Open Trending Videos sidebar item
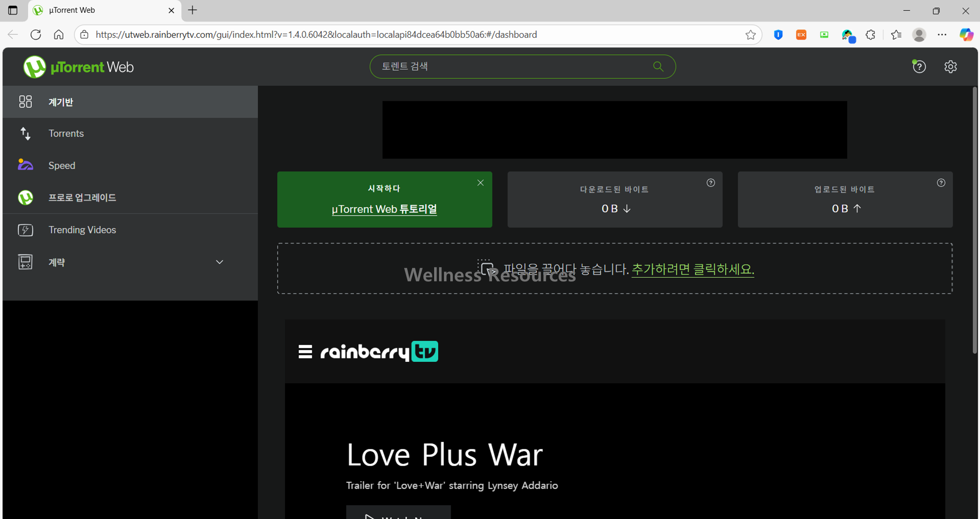 (130, 230)
